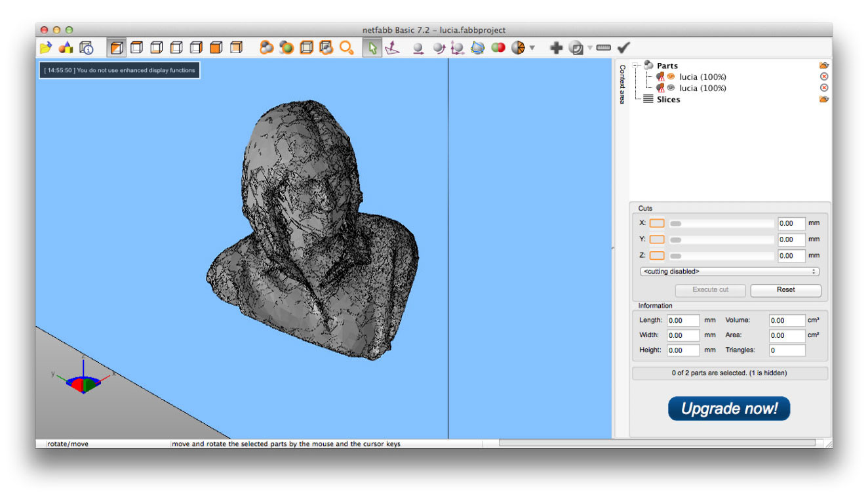The image size is (868, 496).
Task: Toggle the Z cut plane orange box
Action: tap(657, 256)
